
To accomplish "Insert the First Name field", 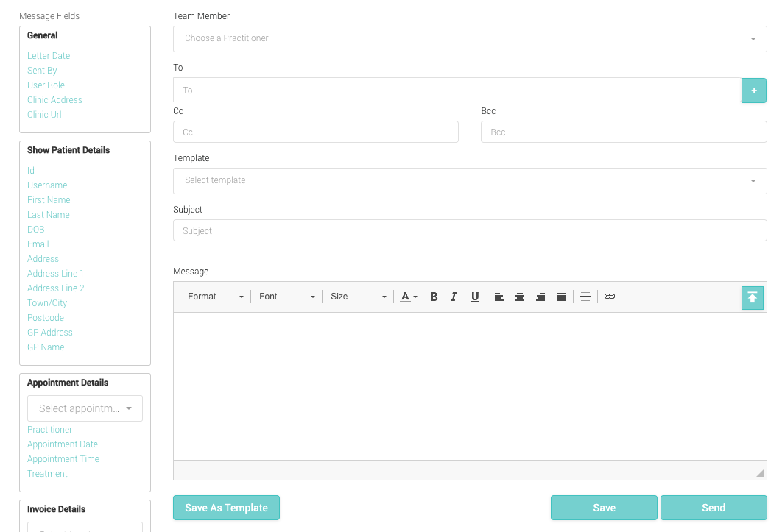I will click(49, 200).
